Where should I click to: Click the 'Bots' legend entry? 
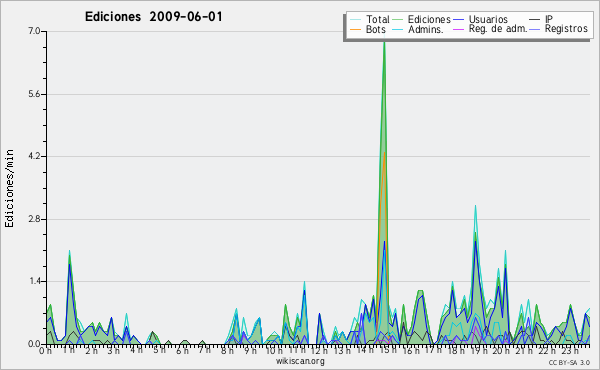tap(375, 29)
